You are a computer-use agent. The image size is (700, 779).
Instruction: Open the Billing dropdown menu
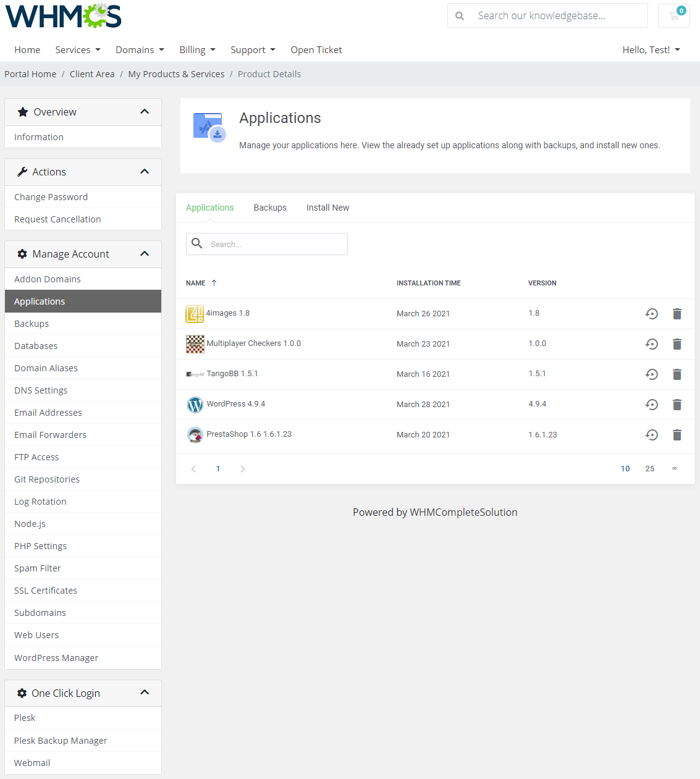pyautogui.click(x=198, y=50)
